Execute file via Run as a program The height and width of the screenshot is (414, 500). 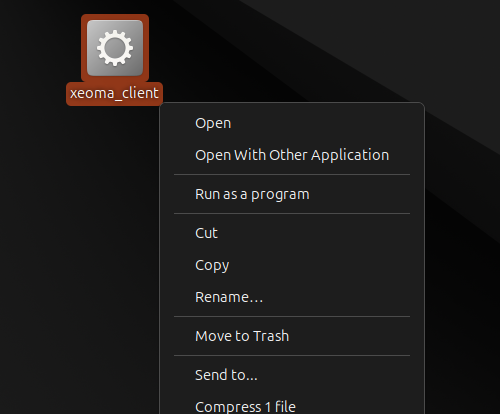click(x=292, y=194)
